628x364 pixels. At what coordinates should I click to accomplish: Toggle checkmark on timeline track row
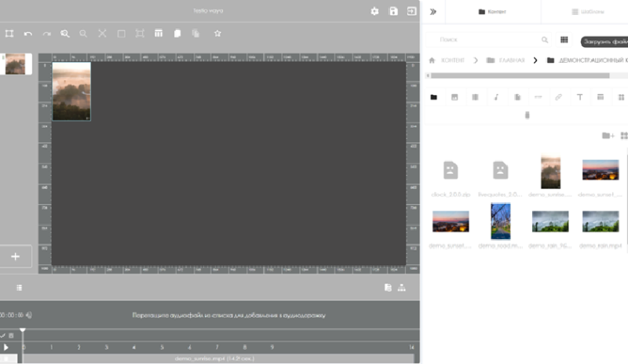coord(3,335)
